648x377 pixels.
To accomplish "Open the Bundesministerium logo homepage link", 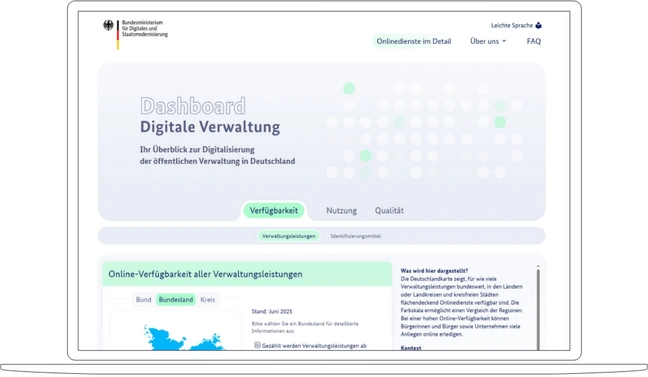I will point(136,34).
